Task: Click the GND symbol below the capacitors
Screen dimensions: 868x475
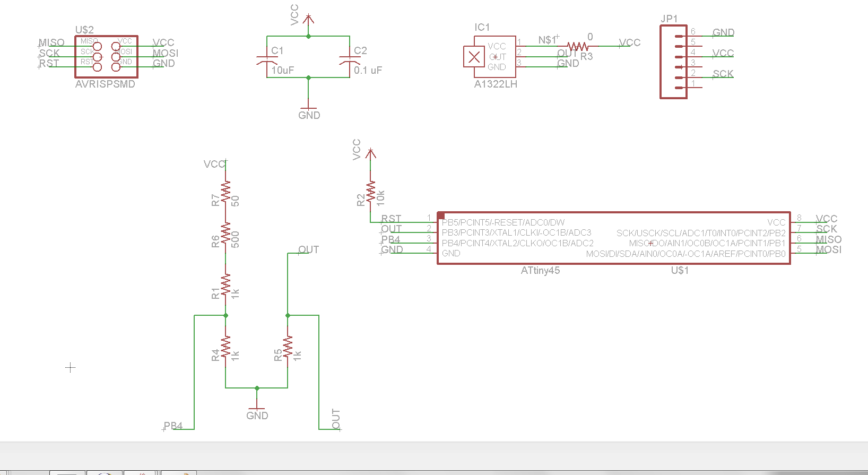Action: tap(308, 108)
